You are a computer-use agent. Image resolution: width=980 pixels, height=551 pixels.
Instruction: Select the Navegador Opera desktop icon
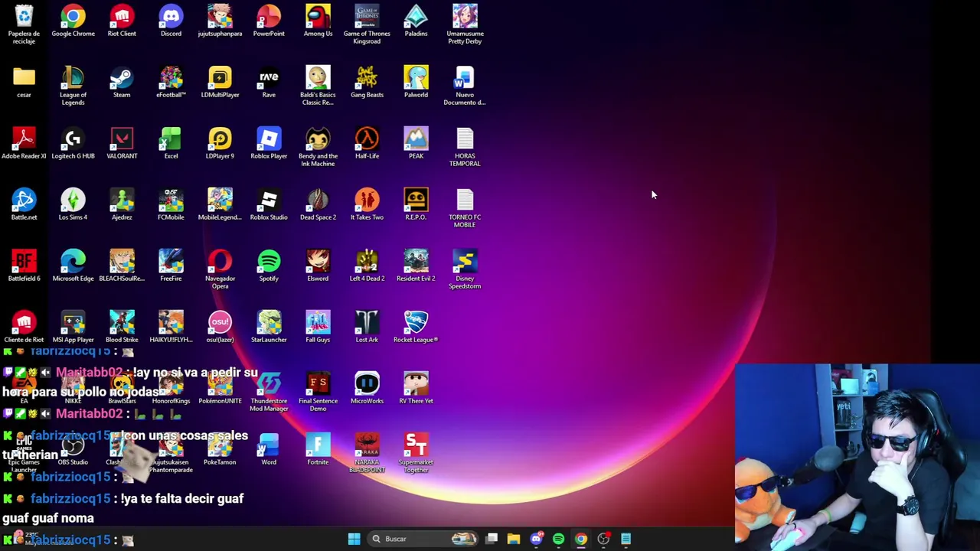(220, 269)
